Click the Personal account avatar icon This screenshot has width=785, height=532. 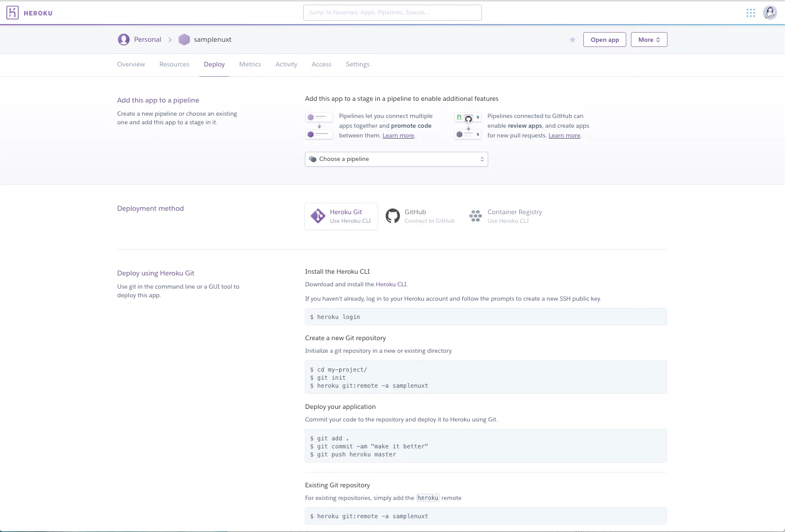[x=123, y=40]
